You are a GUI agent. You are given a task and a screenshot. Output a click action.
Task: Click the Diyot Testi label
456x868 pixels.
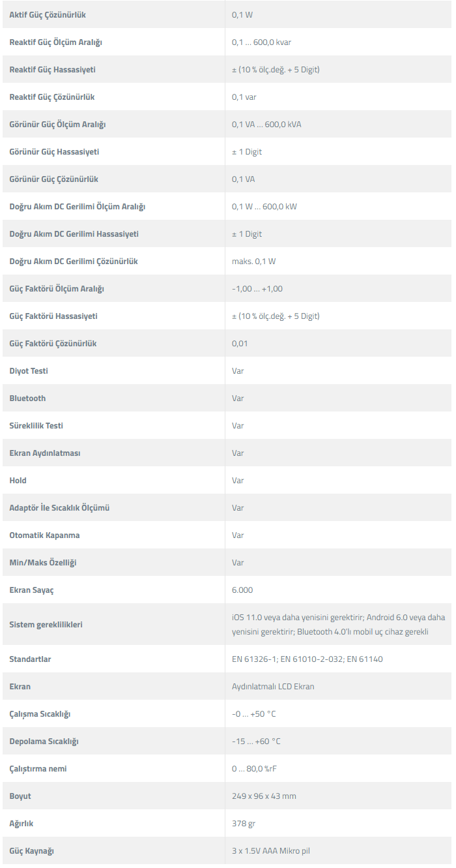pyautogui.click(x=29, y=371)
